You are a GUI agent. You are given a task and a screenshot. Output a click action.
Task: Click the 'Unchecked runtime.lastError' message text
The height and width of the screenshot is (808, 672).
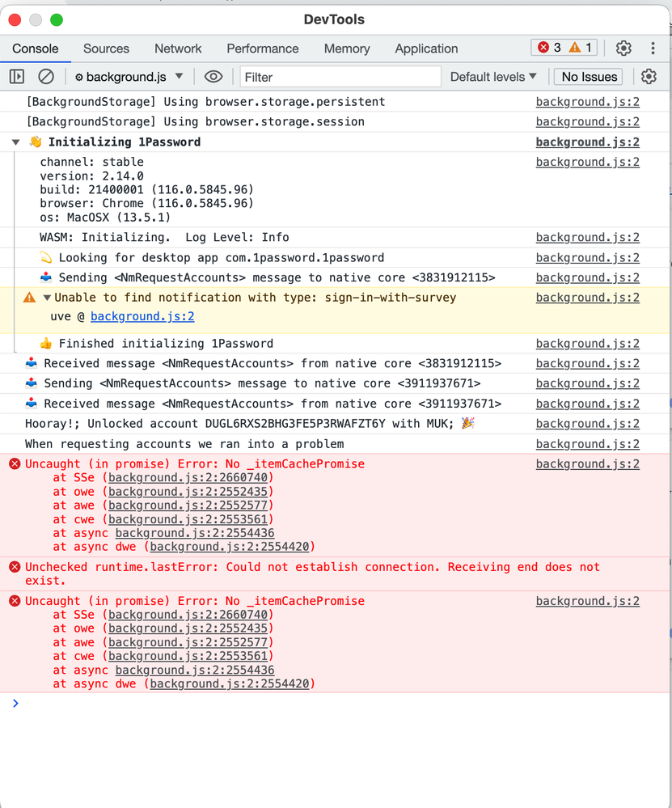pyautogui.click(x=312, y=573)
